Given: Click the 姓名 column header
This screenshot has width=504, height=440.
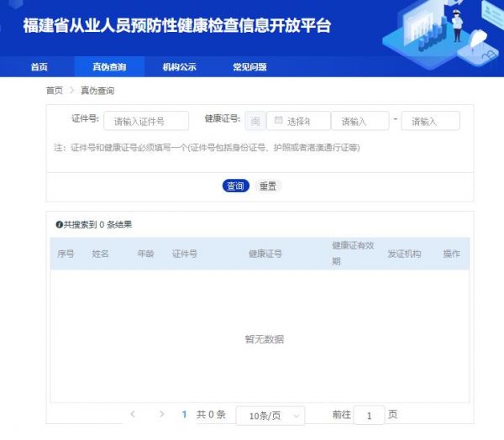Looking at the screenshot, I should coord(100,254).
